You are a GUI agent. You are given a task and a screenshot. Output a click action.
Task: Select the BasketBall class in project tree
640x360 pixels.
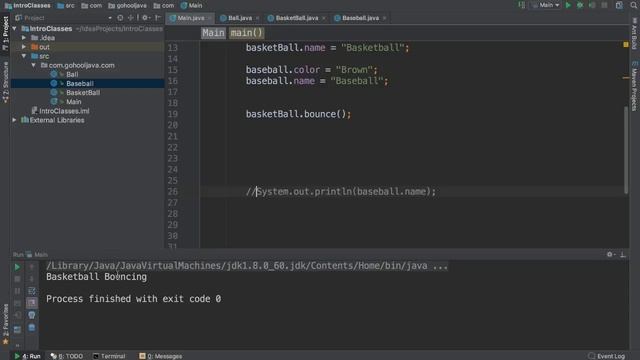(x=83, y=93)
